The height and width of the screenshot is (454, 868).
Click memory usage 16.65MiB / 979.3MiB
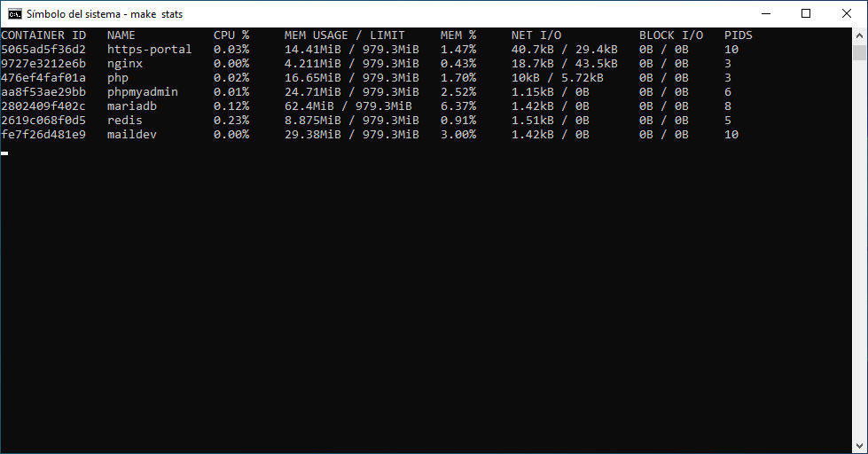pyautogui.click(x=352, y=77)
